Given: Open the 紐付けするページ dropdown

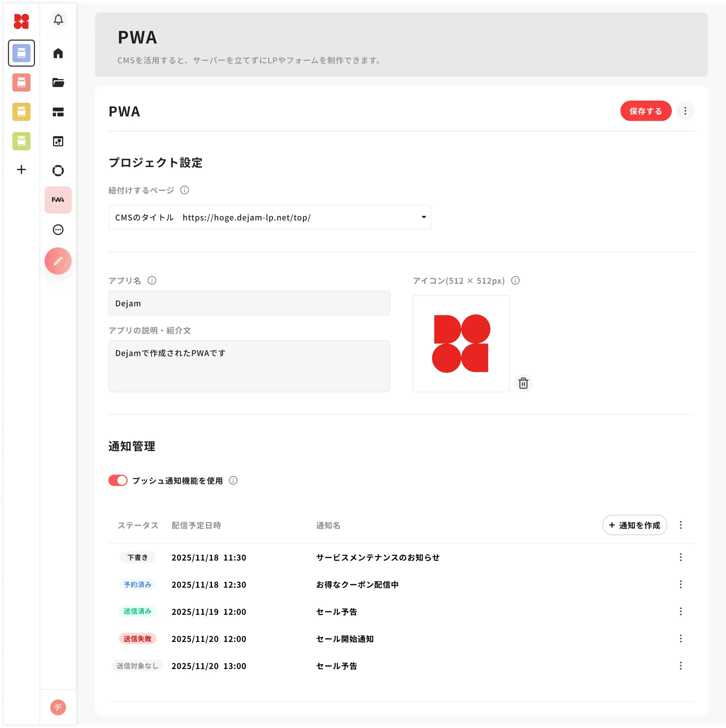Looking at the screenshot, I should tap(269, 217).
